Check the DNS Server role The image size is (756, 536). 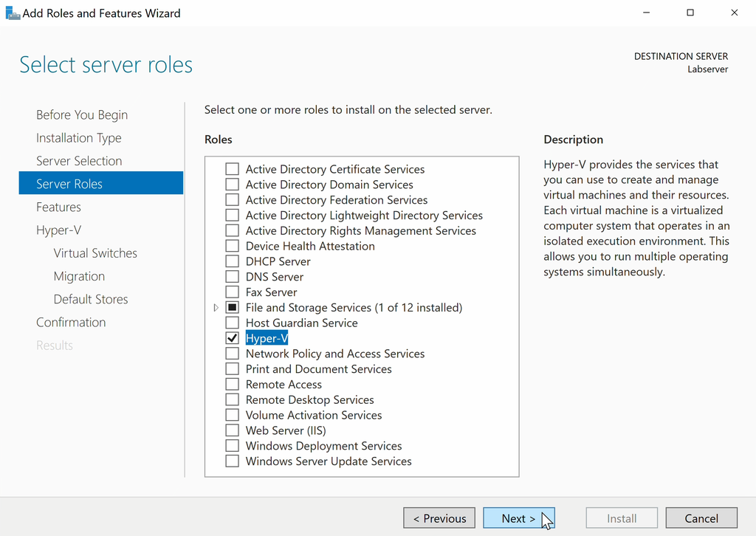[x=232, y=276]
